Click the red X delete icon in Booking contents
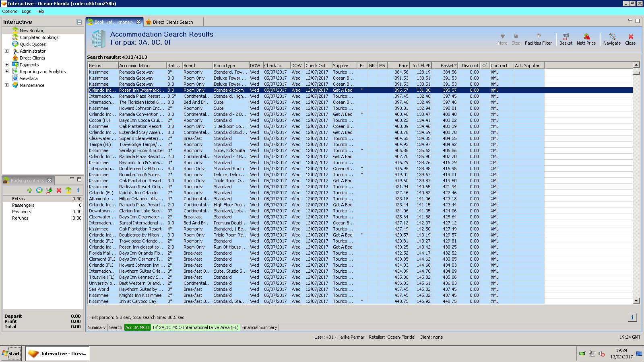Viewport: 644px width, 362px height. point(59,190)
